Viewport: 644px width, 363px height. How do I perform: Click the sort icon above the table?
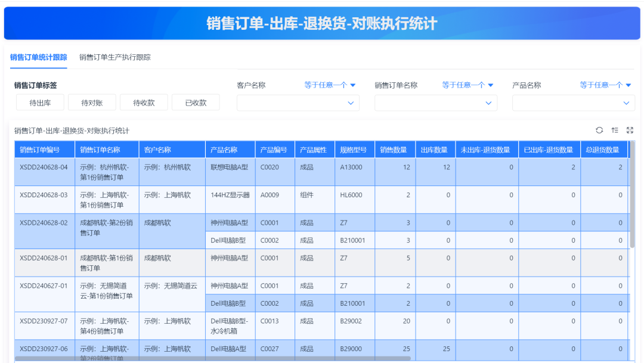[615, 131]
